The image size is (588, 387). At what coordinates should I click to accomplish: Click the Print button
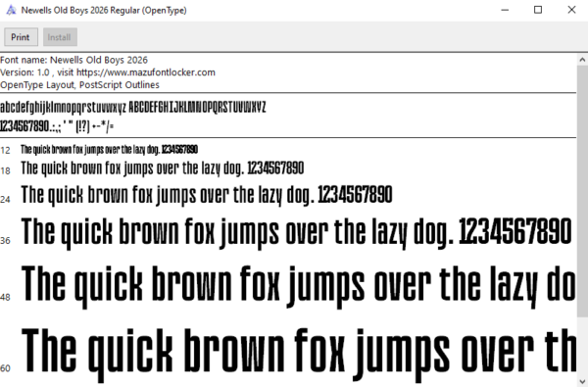click(21, 37)
